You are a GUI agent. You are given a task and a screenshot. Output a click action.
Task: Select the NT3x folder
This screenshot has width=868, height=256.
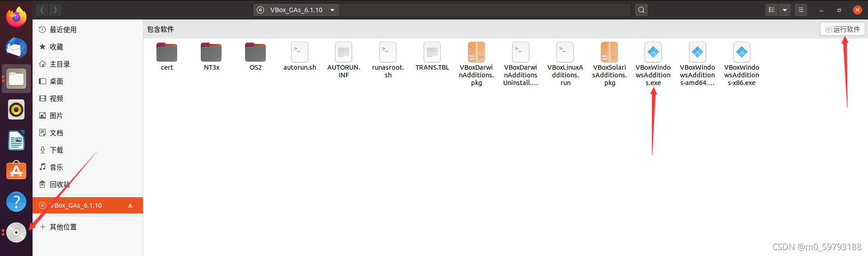[x=211, y=57]
